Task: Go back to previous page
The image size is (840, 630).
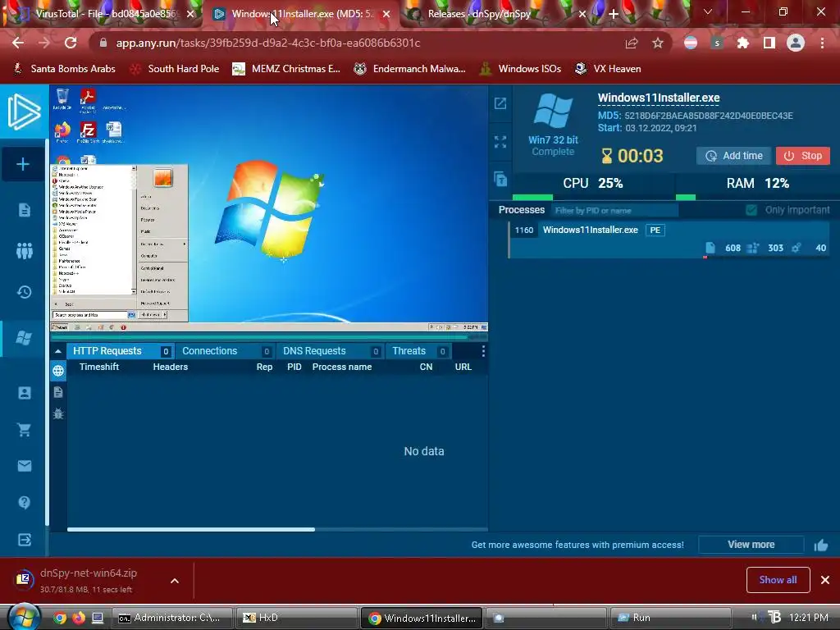Action: click(x=18, y=43)
